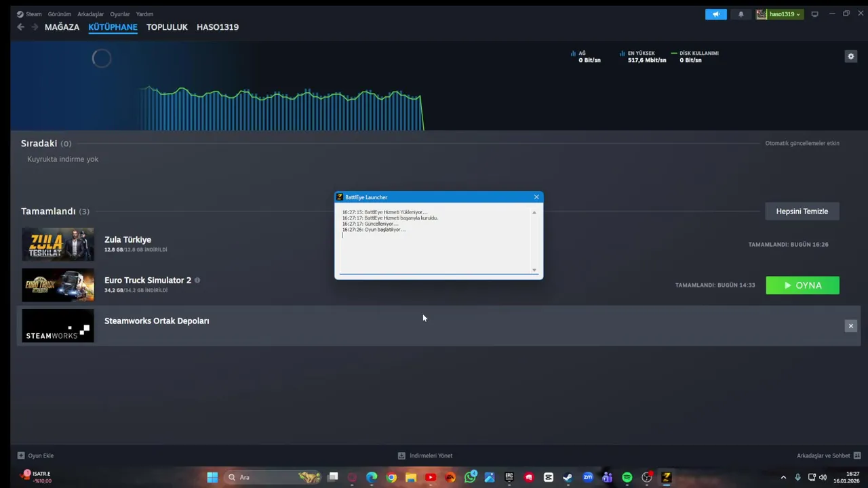Switch to Big Picture mode monitor icon
The width and height of the screenshot is (868, 488).
coord(814,14)
